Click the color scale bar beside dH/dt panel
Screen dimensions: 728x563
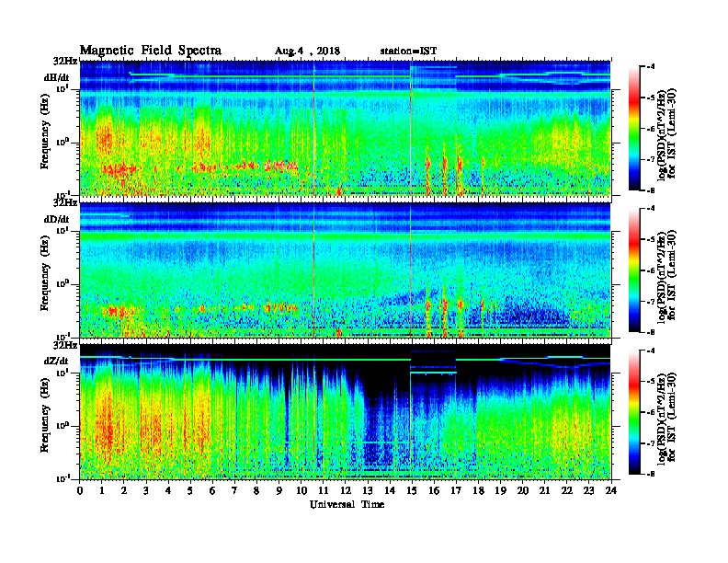pyautogui.click(x=633, y=129)
